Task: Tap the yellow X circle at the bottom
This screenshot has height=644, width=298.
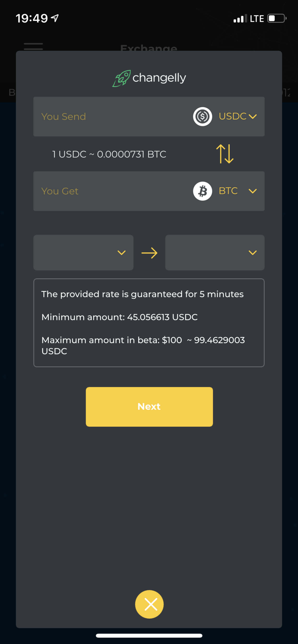Action: 149,604
